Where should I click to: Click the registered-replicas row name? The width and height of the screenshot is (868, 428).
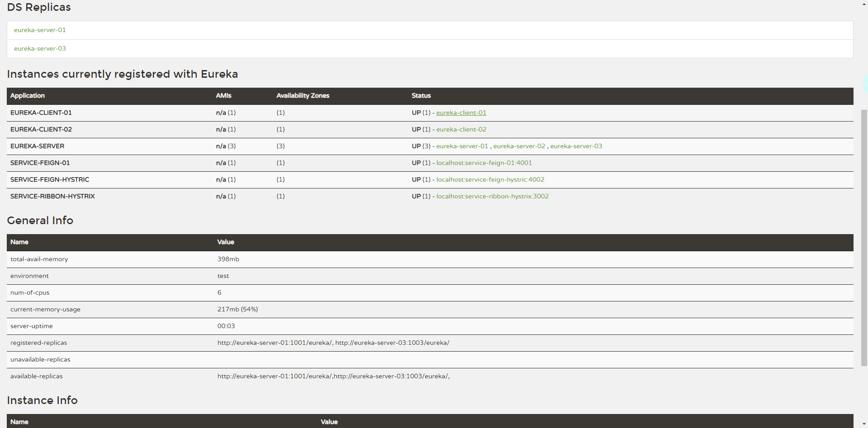pos(39,343)
